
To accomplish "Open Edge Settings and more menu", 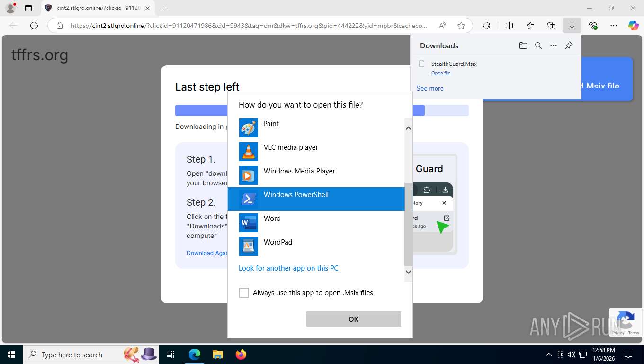I will pos(614,26).
